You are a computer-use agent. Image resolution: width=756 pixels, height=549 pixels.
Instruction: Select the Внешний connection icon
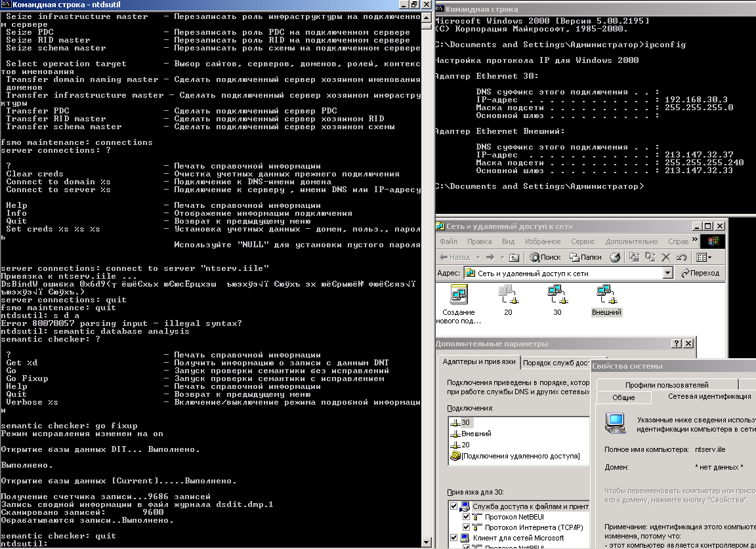pyautogui.click(x=606, y=295)
